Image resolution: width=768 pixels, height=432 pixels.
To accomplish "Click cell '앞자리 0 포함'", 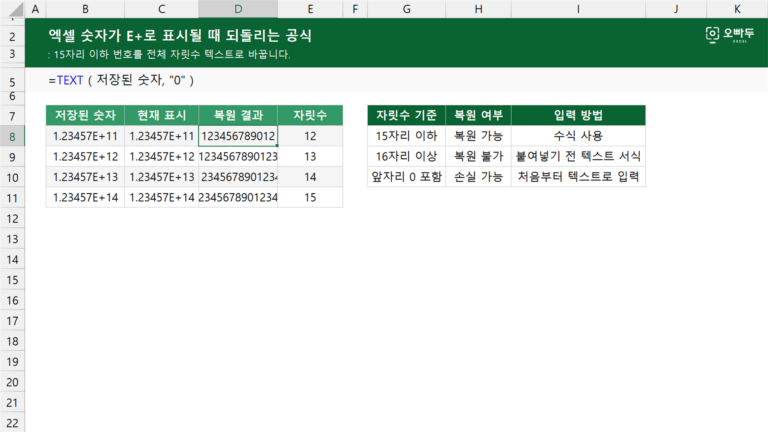I will pyautogui.click(x=407, y=177).
